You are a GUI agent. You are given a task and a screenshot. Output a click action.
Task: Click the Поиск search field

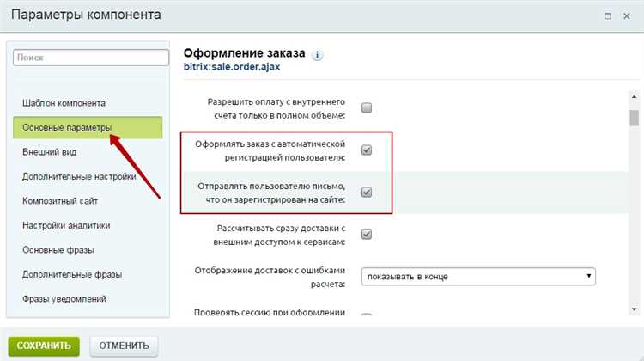tap(91, 58)
